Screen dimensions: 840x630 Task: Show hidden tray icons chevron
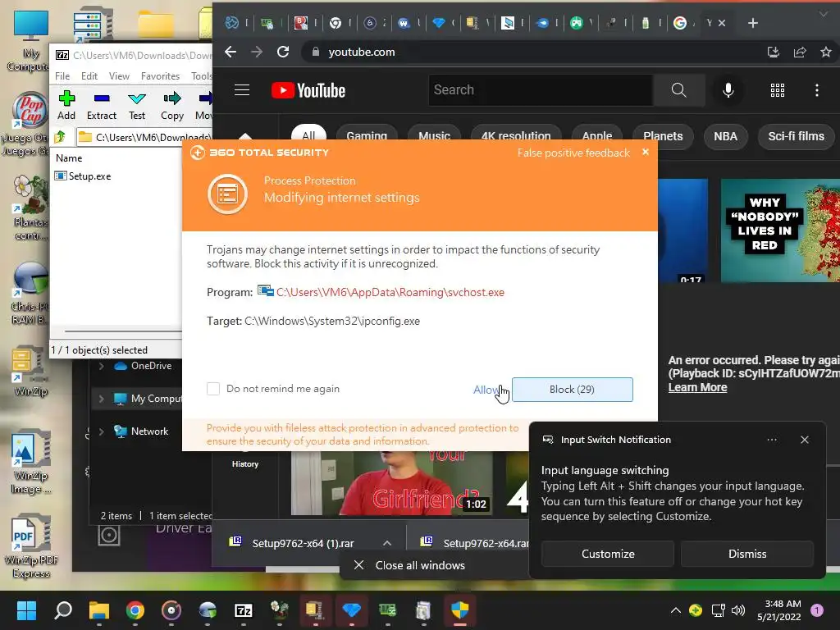coord(676,610)
